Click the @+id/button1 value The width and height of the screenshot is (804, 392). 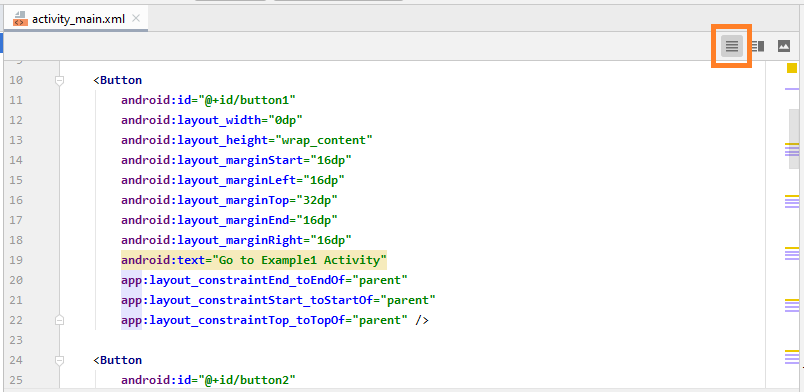(251, 100)
